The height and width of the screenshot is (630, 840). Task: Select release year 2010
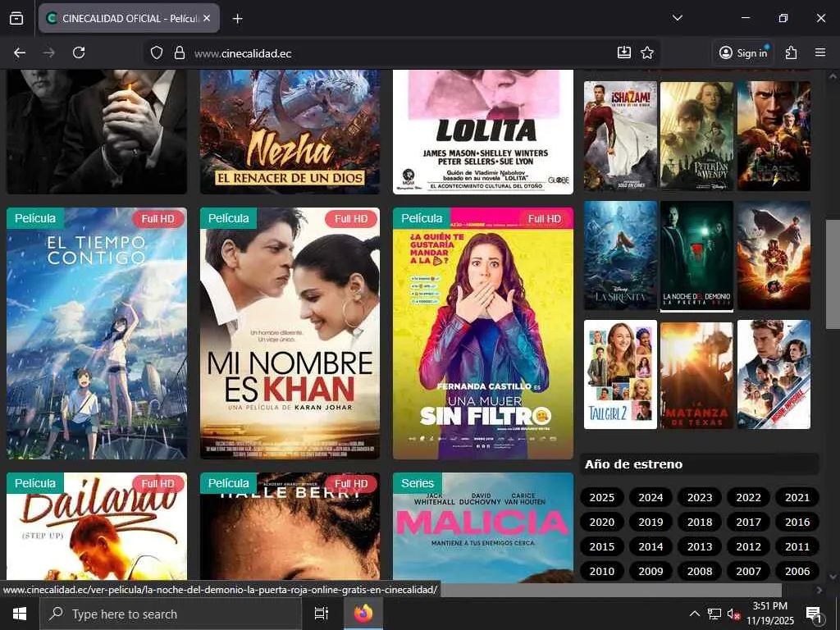tap(602, 571)
